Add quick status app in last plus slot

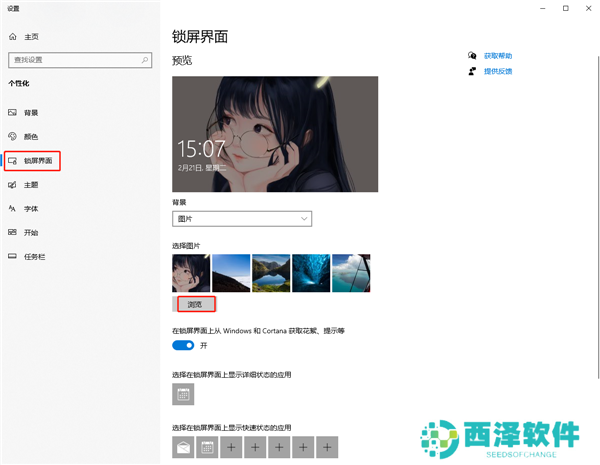pos(327,447)
